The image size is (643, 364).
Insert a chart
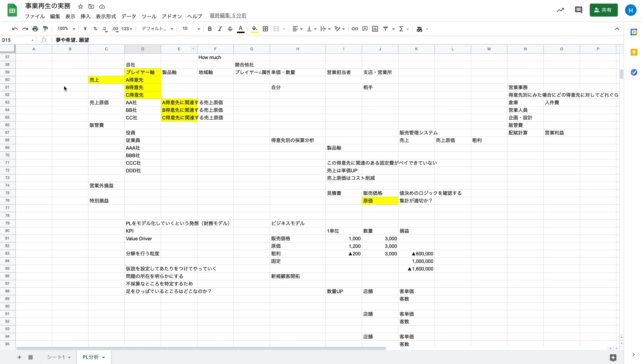coord(375,29)
